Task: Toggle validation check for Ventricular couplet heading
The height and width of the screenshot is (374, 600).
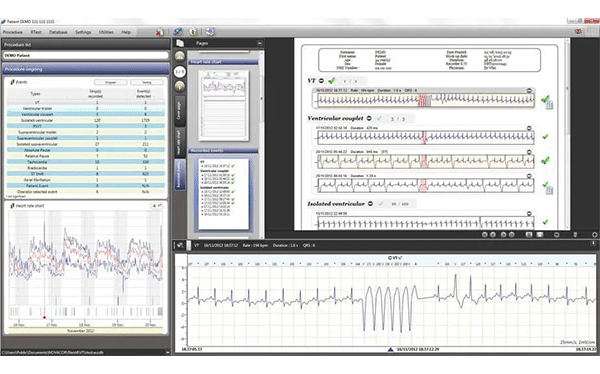Action: tap(379, 119)
